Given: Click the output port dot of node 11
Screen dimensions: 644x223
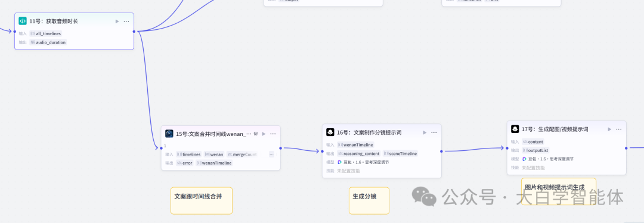Looking at the screenshot, I should point(134,31).
